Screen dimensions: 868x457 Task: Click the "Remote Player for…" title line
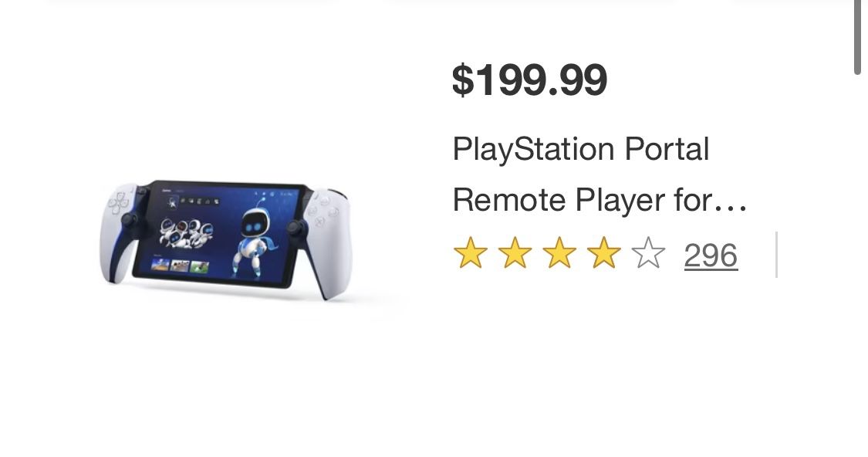tap(599, 201)
